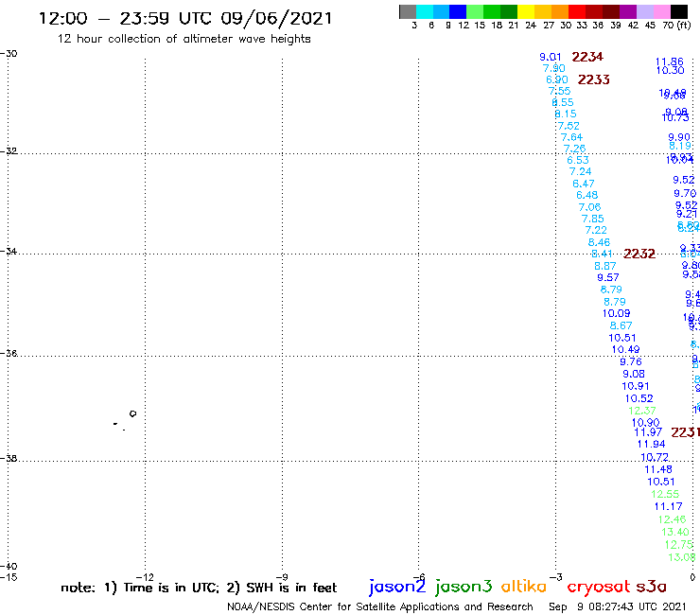Click the wave height value 10.30
Screen dimensions: 700x615
(x=670, y=70)
